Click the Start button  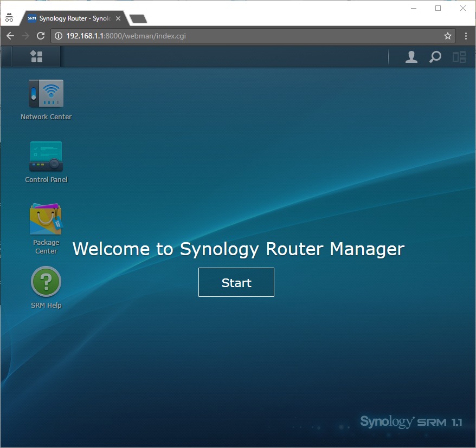[x=236, y=282]
